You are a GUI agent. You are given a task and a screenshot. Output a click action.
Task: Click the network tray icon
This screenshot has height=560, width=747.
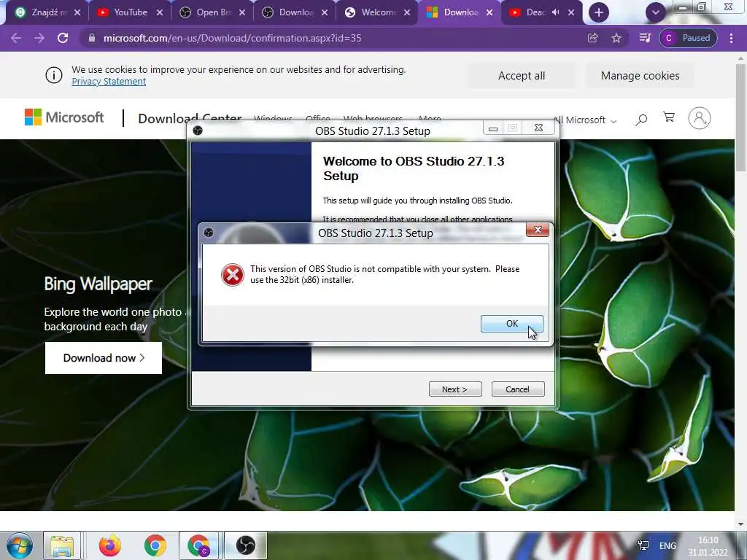tap(643, 545)
